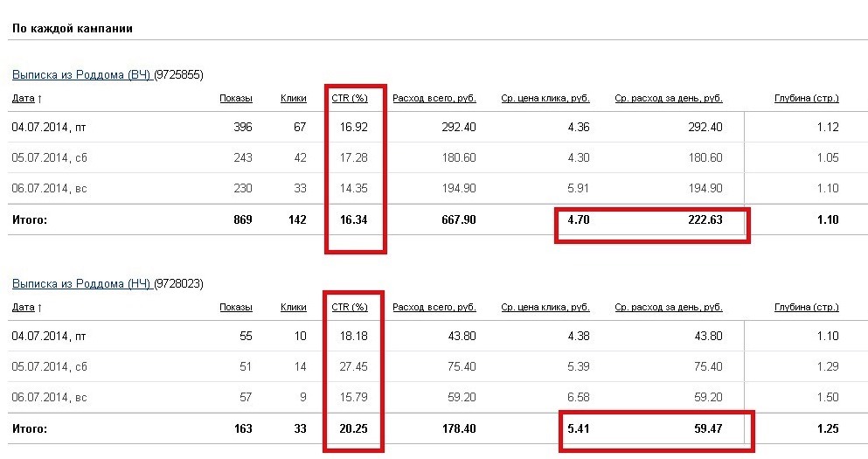Sort second table by Глубина (стр.)
Image resolution: width=868 pixels, height=459 pixels.
tap(807, 307)
